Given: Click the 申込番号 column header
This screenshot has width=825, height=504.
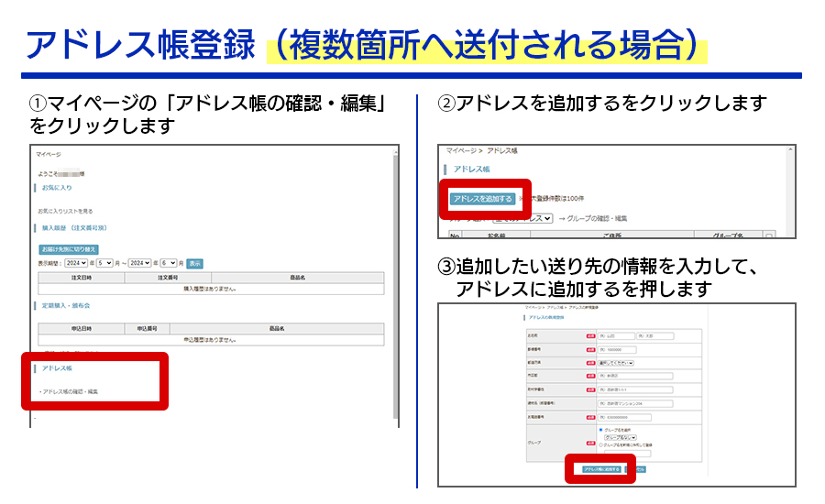Looking at the screenshot, I should coord(148,329).
